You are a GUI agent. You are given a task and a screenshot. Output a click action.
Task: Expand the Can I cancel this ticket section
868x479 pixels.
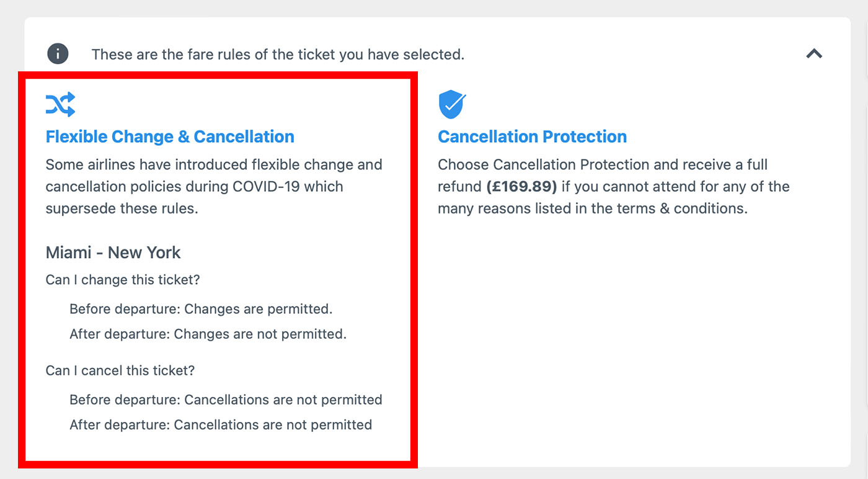point(120,370)
